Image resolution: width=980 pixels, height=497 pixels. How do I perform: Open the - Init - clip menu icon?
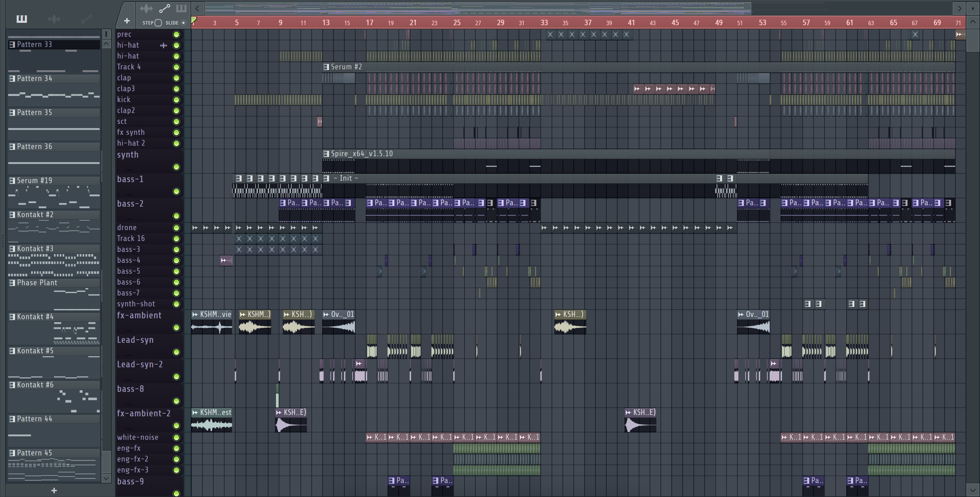tap(326, 178)
